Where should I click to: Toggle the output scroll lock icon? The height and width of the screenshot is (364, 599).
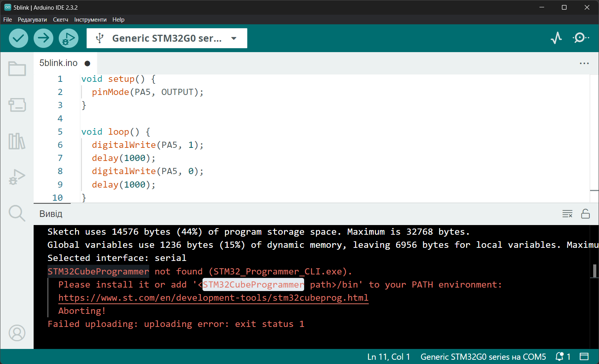click(x=585, y=214)
